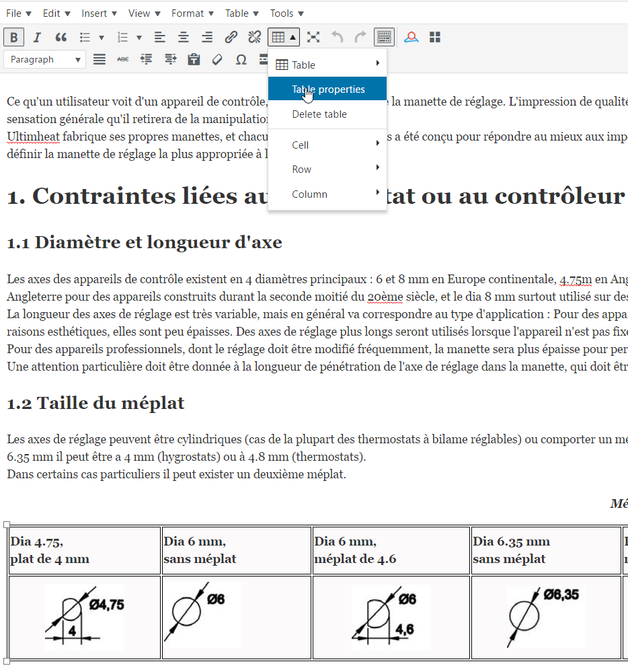Click the paste as text clipboard icon
Viewport: 628px width, 672px height.
coord(194,59)
